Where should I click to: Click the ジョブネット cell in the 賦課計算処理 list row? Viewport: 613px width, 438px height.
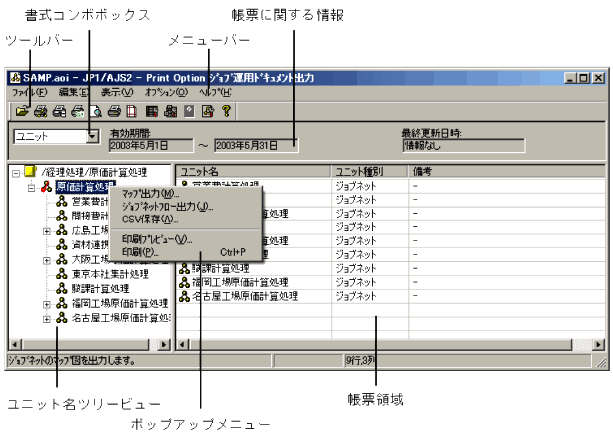coord(370,268)
